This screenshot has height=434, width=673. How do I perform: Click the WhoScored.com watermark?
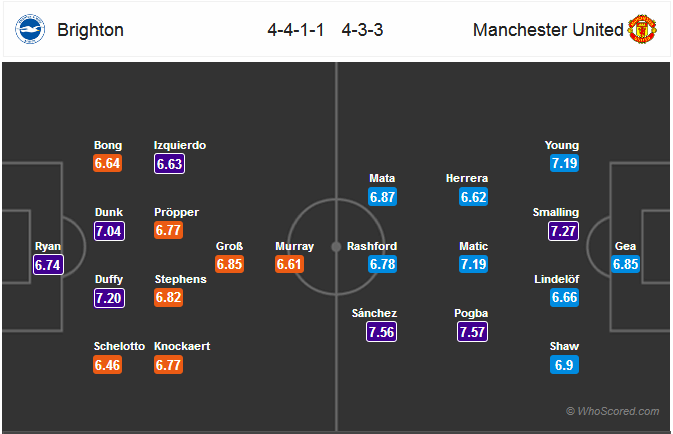612,411
